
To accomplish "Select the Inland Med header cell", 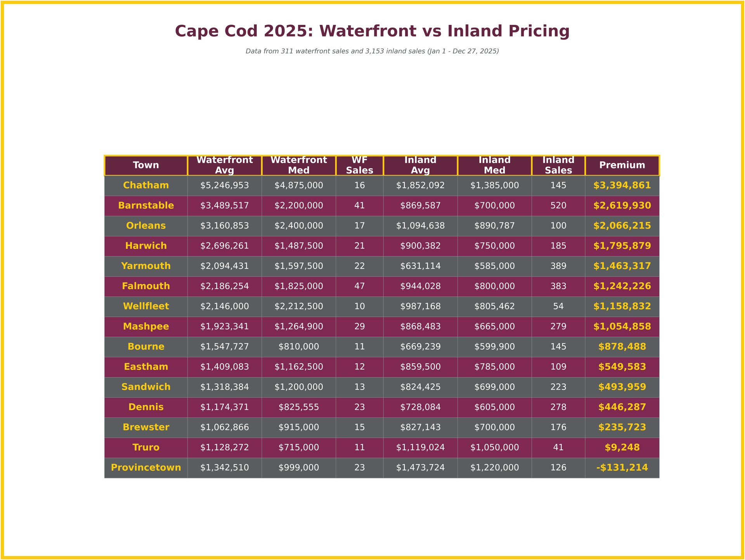I will pyautogui.click(x=494, y=165).
